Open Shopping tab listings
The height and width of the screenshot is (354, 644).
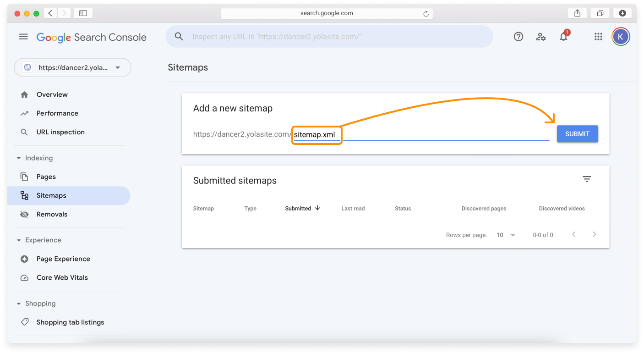(70, 322)
